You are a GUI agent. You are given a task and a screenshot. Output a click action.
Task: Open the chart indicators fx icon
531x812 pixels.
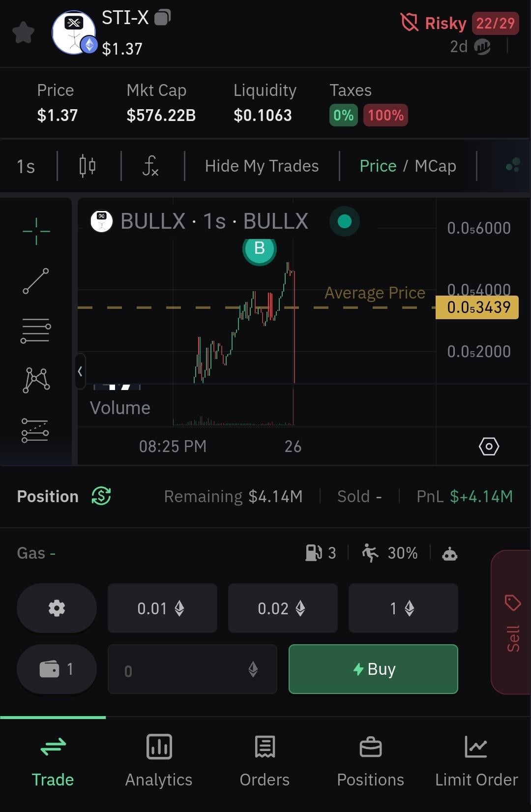tap(150, 166)
